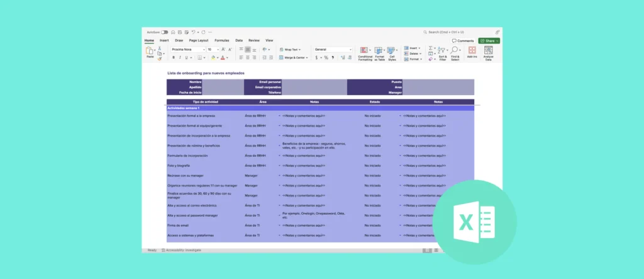This screenshot has width=644, height=279.
Task: Decrease font size with smaller A icon
Action: pyautogui.click(x=230, y=49)
